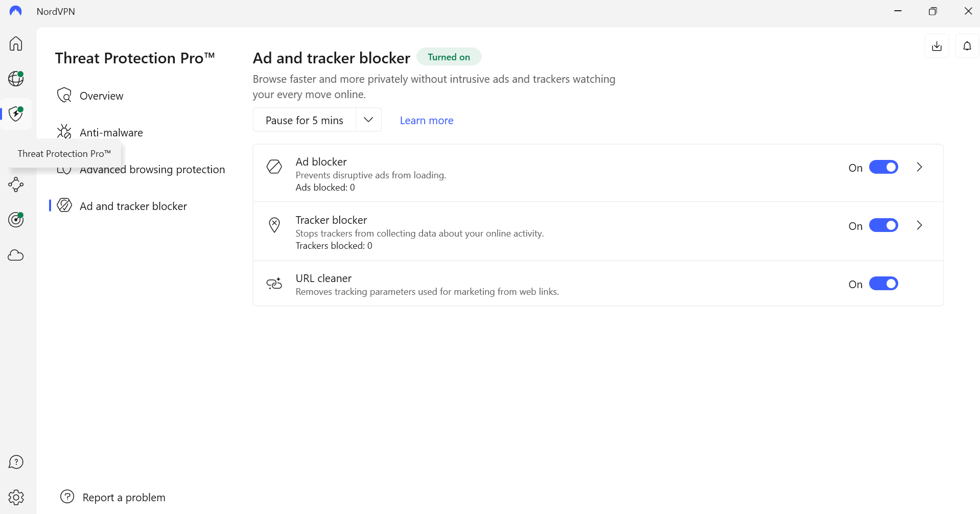Open the settings gear icon

point(16,497)
